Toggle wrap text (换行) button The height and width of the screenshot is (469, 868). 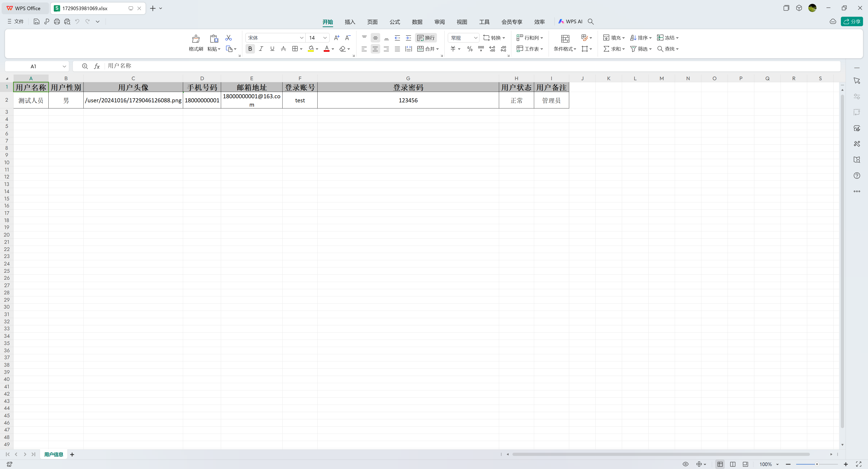[x=426, y=38]
